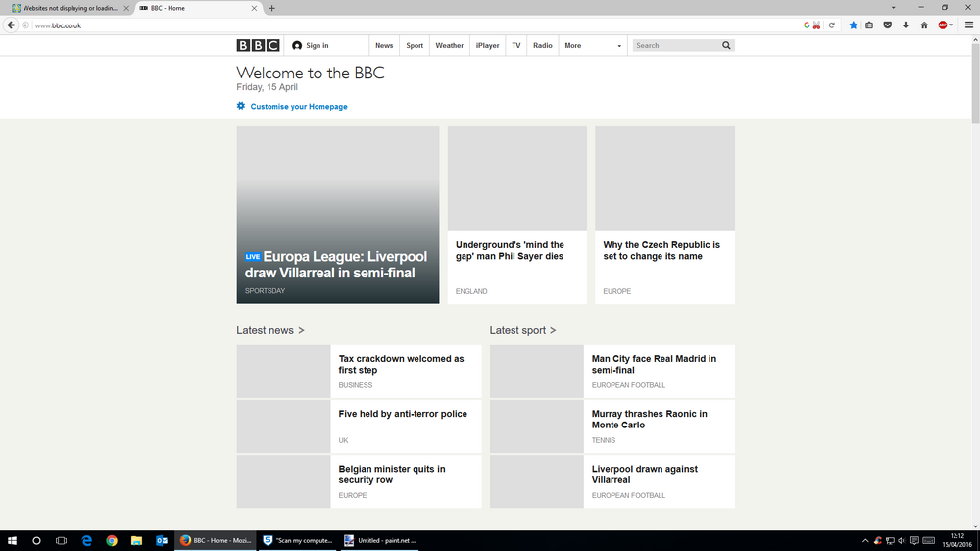The height and width of the screenshot is (551, 980).
Task: Open News in BBC navigation
Action: click(x=384, y=46)
